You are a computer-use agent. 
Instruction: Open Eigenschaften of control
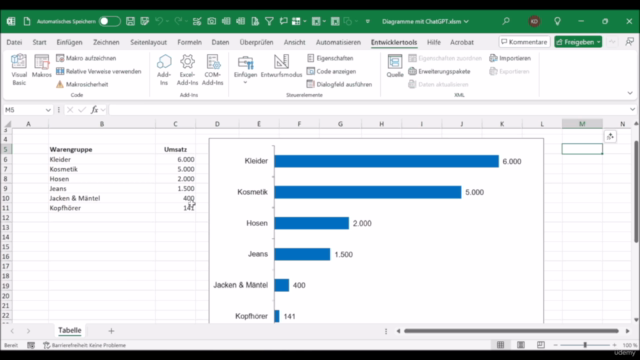pyautogui.click(x=330, y=58)
